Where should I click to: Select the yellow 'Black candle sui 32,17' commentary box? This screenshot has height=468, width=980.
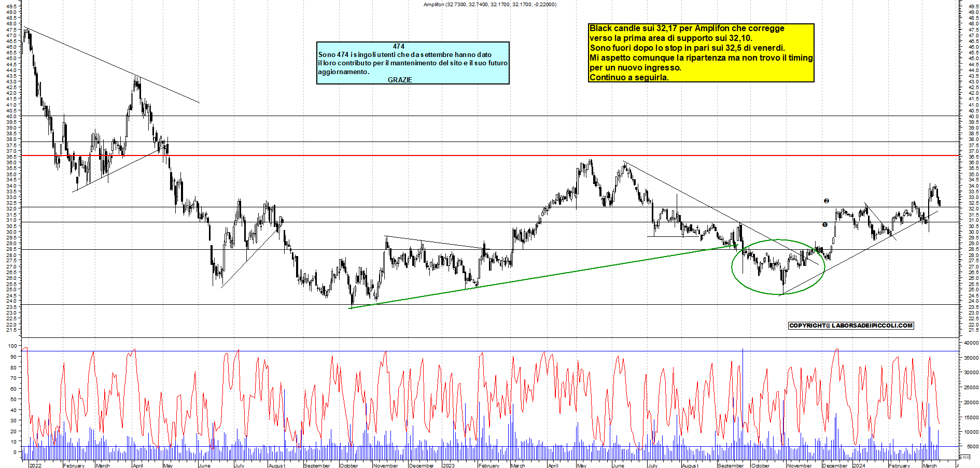[701, 53]
